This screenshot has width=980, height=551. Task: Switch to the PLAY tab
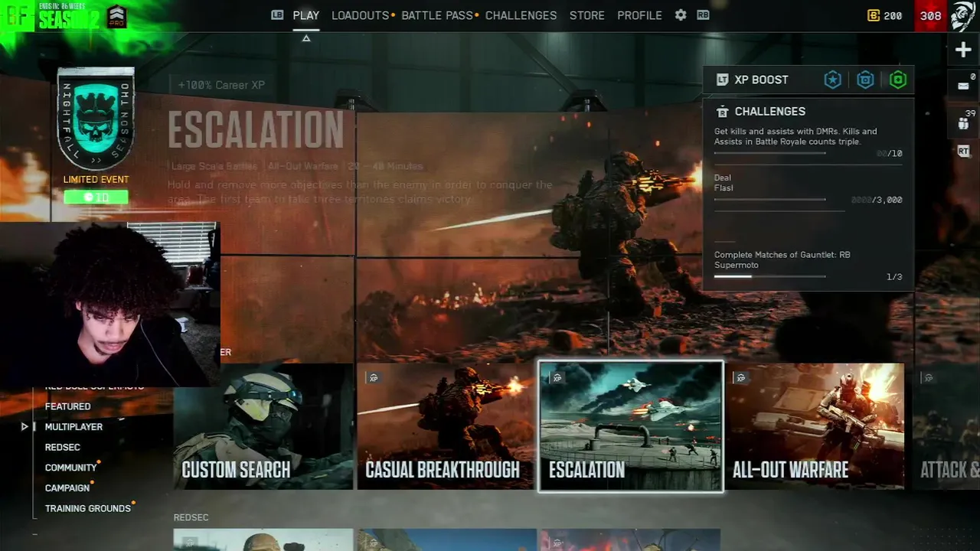[306, 15]
